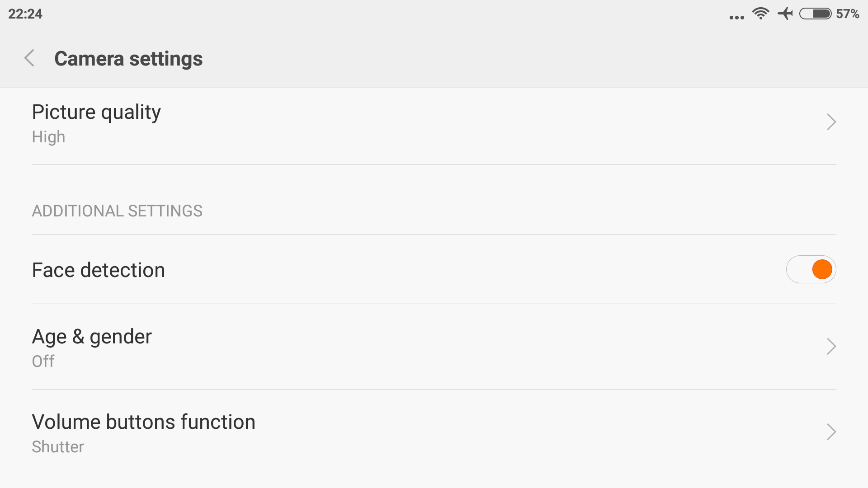Open the Volume buttons function chevron

[831, 432]
